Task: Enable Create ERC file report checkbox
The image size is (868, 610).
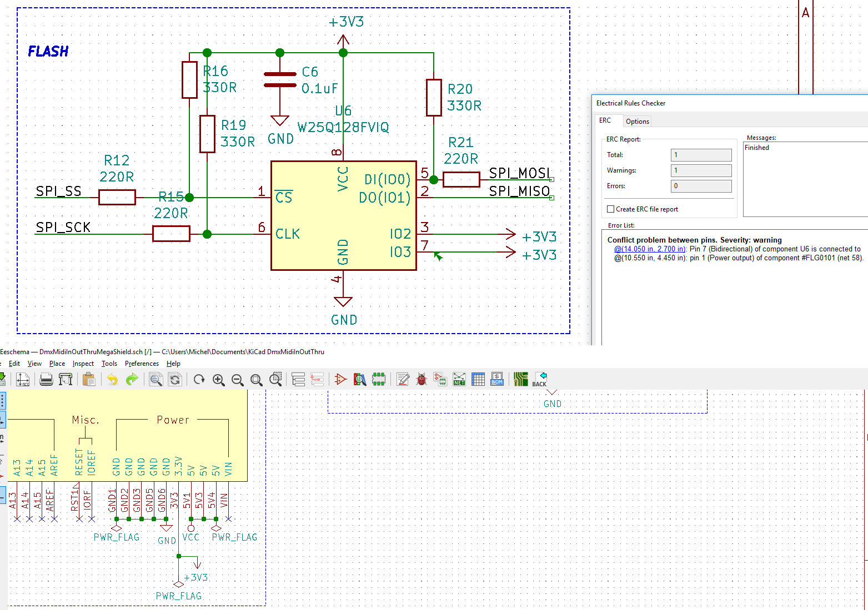Action: pos(611,209)
